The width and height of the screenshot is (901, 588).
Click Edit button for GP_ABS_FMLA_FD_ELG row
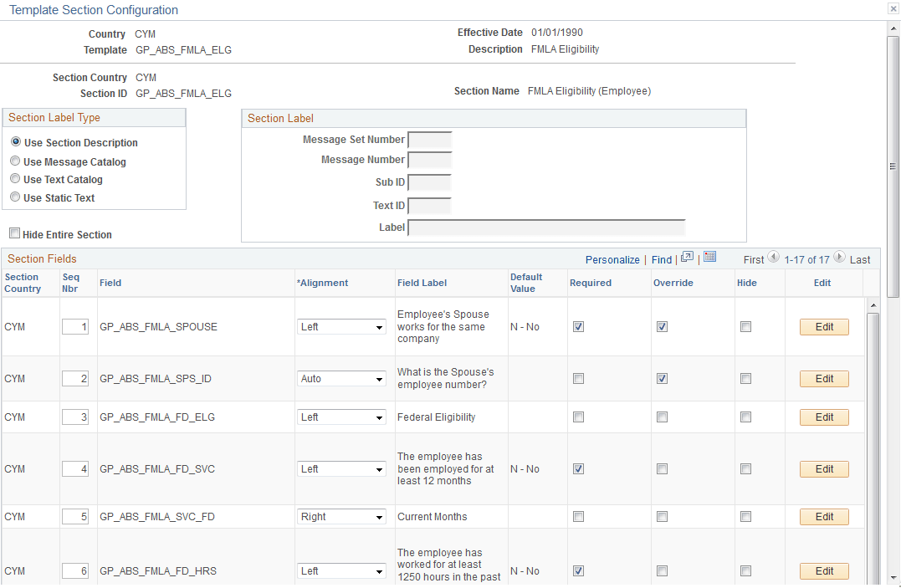tap(824, 417)
